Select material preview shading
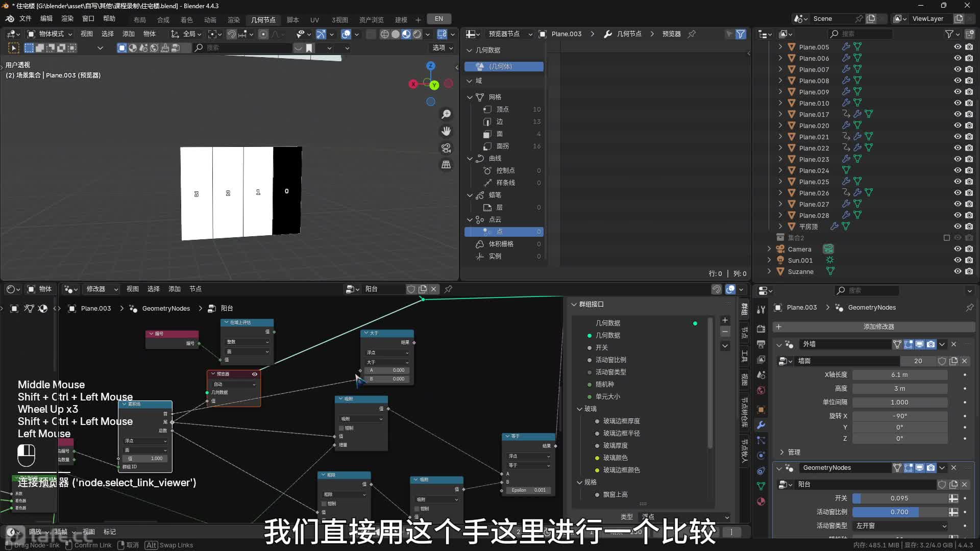 pos(406,34)
